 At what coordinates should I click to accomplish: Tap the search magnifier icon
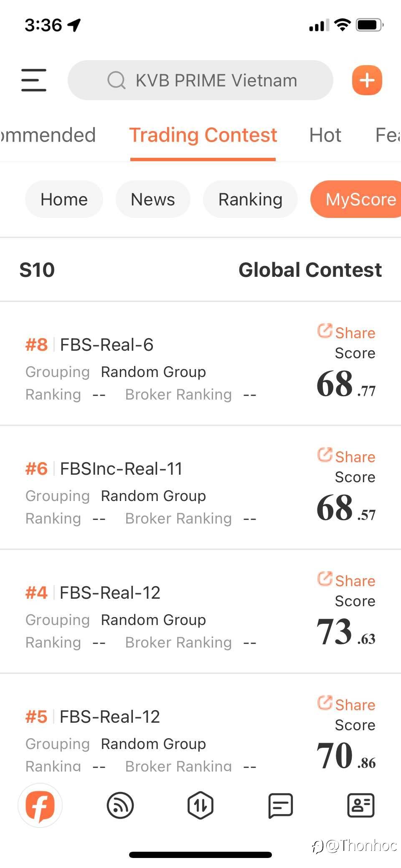click(x=116, y=80)
